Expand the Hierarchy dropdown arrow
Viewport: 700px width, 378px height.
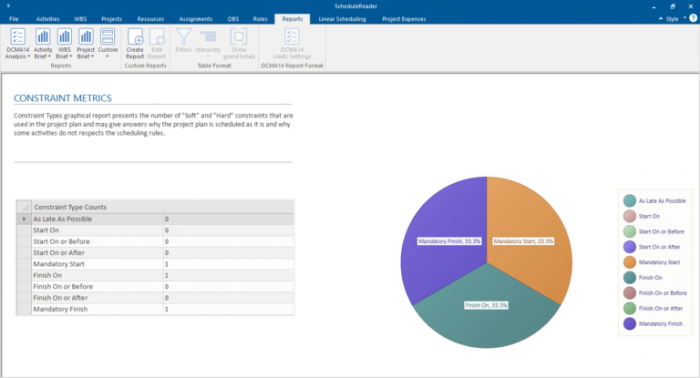pos(208,56)
